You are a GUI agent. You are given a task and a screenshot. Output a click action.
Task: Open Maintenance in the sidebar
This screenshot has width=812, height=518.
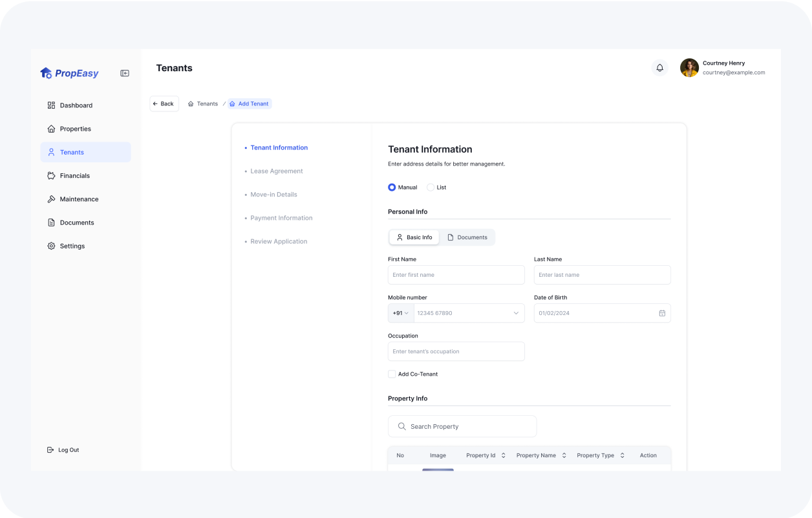[85, 199]
